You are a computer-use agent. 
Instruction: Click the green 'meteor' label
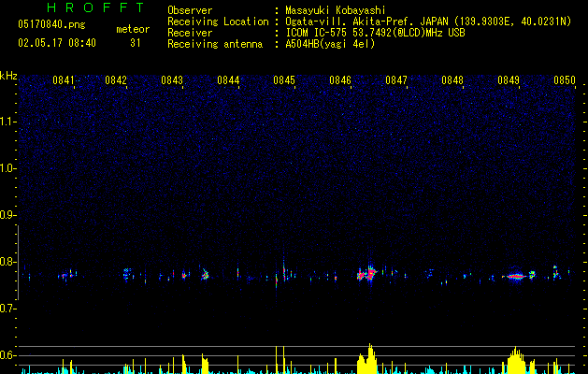coord(133,29)
